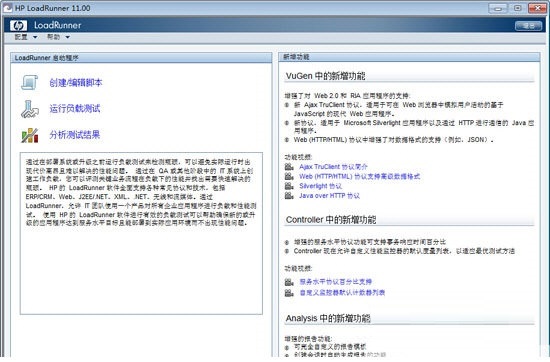Close the HP LoadRunner 11.00 window

coord(537,8)
